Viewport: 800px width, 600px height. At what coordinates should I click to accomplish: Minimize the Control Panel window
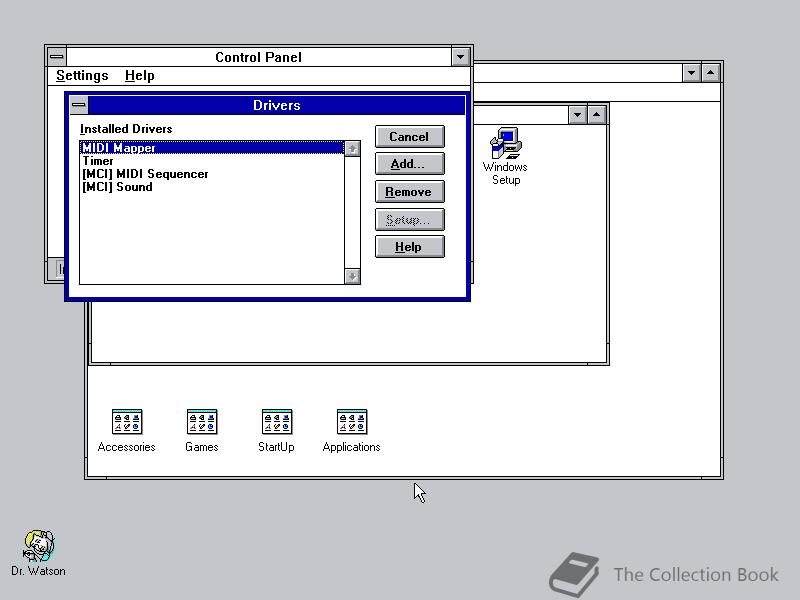point(460,57)
